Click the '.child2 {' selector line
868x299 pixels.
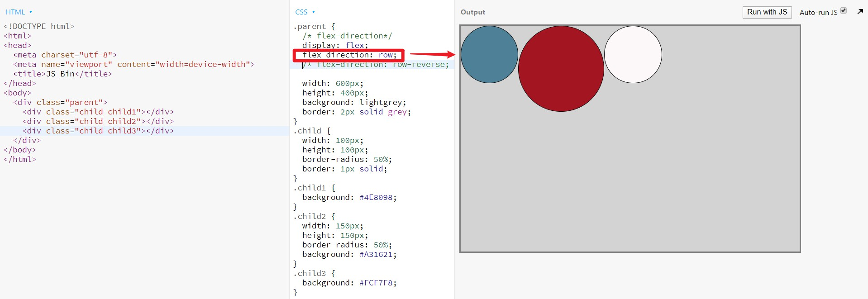314,217
